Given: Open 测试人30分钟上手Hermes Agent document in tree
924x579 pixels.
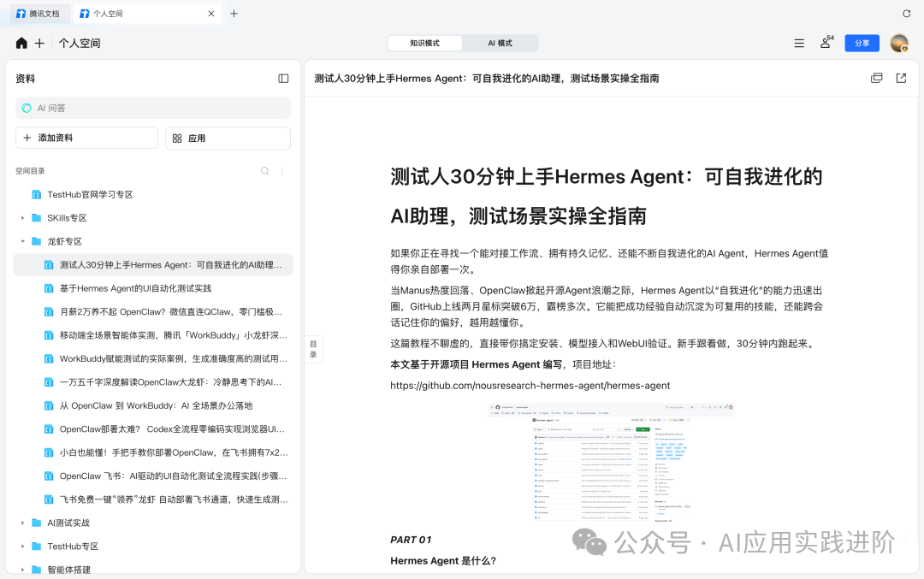Looking at the screenshot, I should click(x=153, y=265).
